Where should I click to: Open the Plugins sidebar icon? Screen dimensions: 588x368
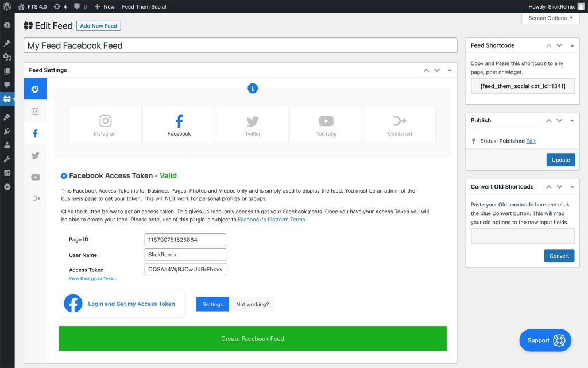(x=7, y=132)
